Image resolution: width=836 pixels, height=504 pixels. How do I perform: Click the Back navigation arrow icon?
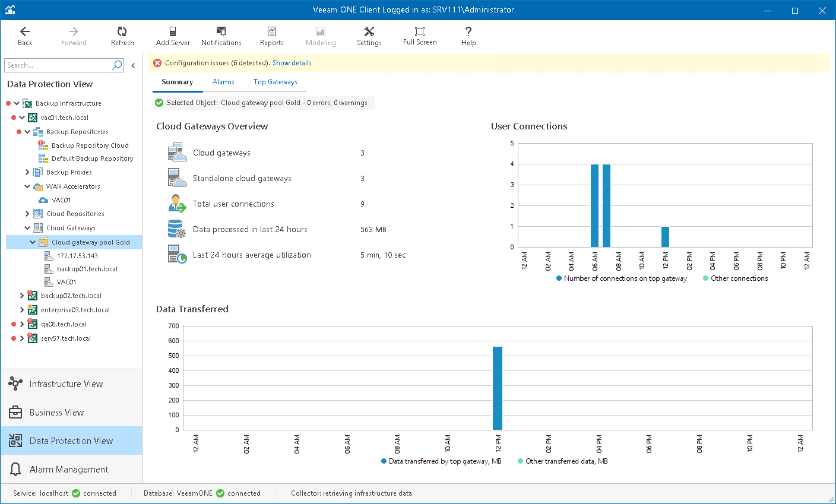(25, 32)
